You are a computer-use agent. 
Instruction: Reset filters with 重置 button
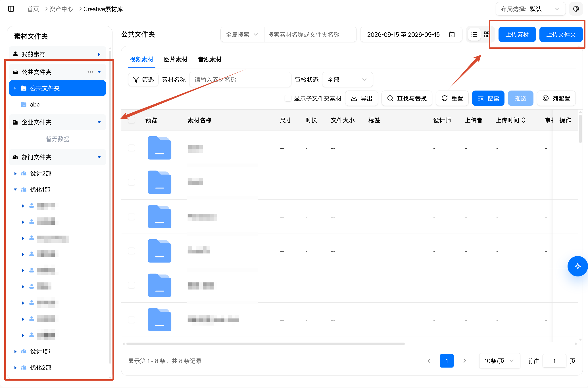tap(452, 98)
